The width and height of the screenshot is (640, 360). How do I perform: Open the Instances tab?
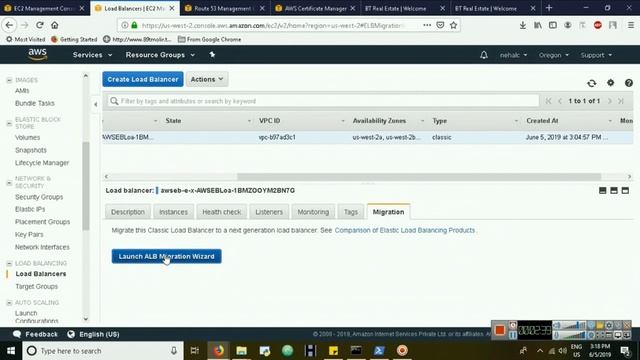[x=173, y=212]
